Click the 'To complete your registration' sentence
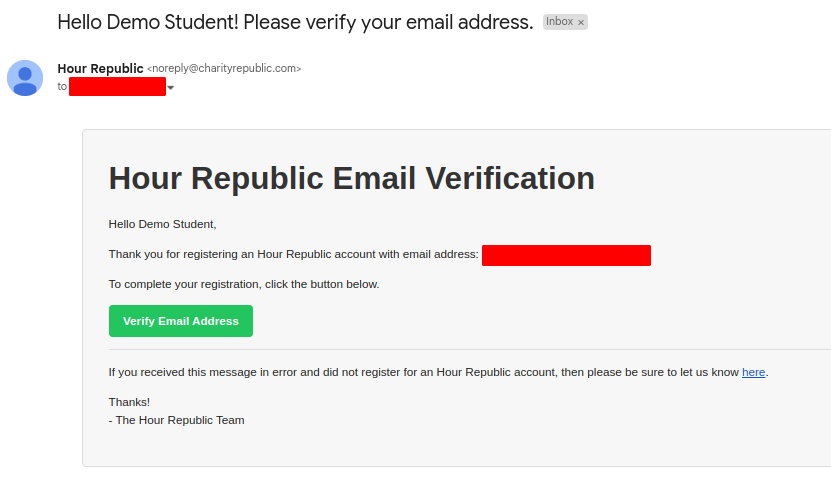This screenshot has width=831, height=483. point(244,284)
